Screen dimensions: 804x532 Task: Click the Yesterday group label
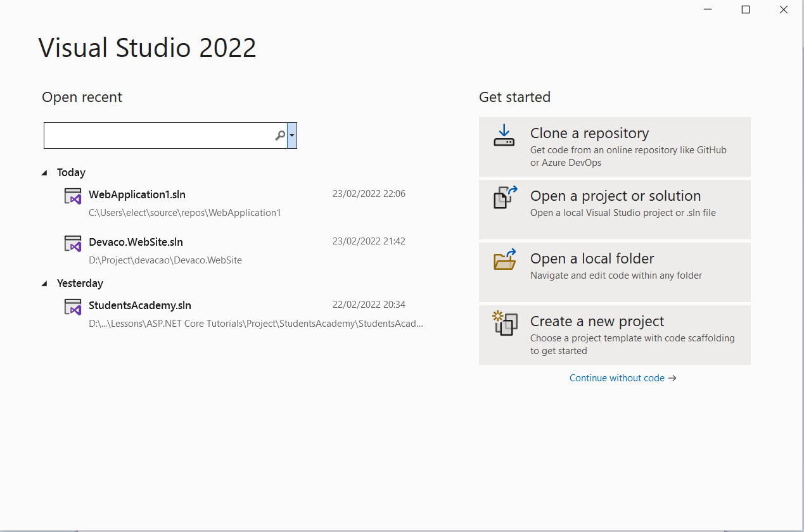[80, 283]
